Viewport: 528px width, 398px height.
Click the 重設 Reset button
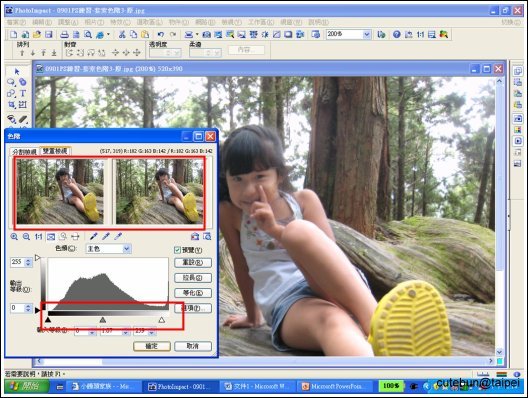pos(193,263)
